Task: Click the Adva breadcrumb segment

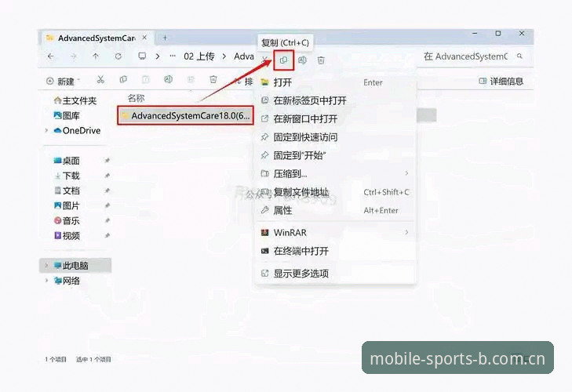Action: [x=244, y=56]
